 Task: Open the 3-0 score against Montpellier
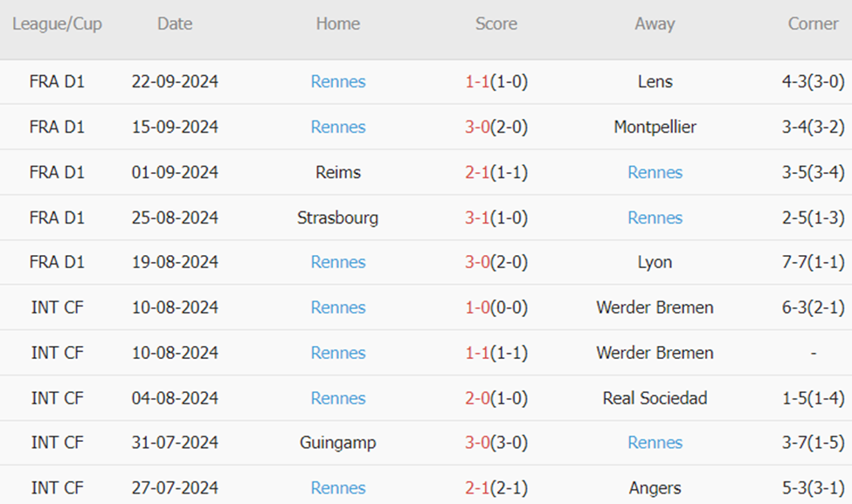[477, 128]
